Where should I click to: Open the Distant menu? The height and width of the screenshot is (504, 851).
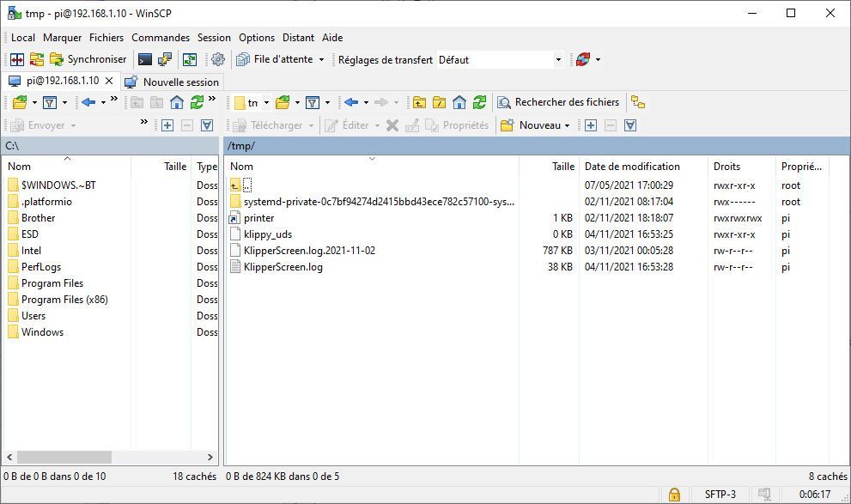coord(298,38)
